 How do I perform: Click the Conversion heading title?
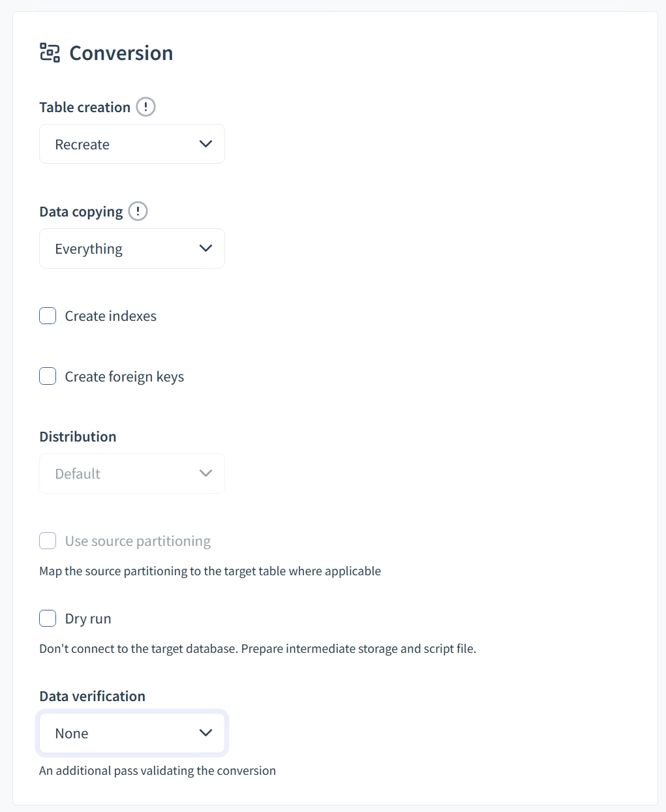[x=121, y=53]
